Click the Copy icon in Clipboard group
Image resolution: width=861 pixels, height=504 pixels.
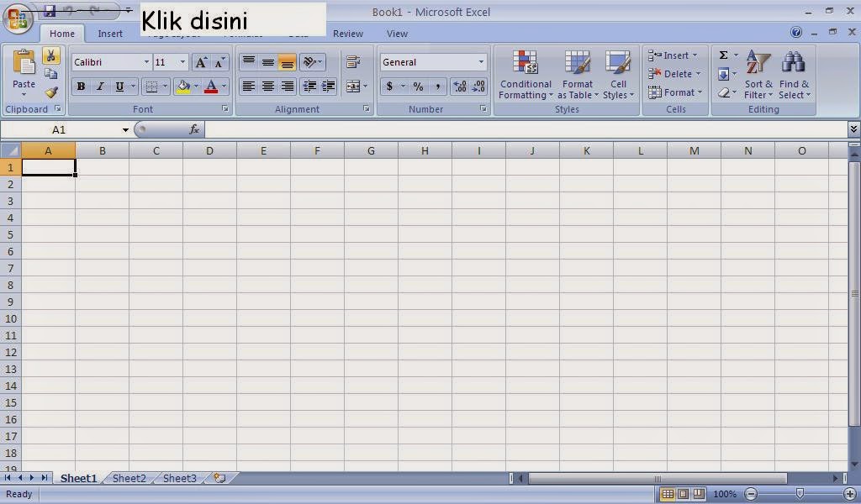[50, 73]
